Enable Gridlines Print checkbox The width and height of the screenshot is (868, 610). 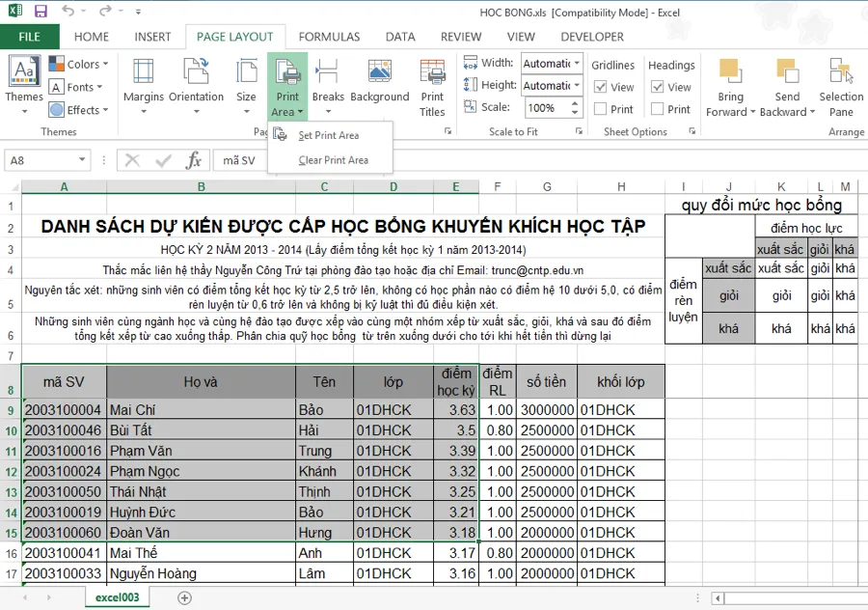click(x=599, y=108)
